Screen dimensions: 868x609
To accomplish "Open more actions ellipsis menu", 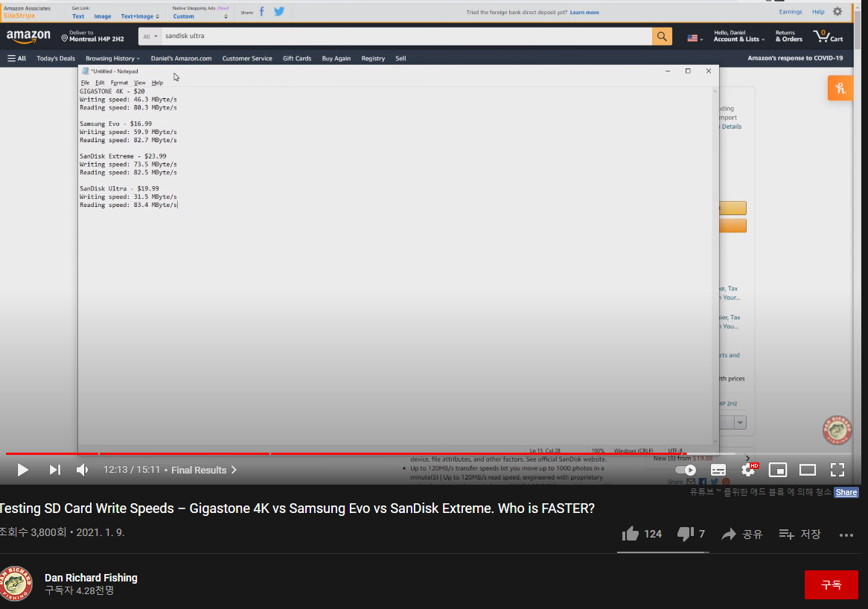I will point(846,535).
